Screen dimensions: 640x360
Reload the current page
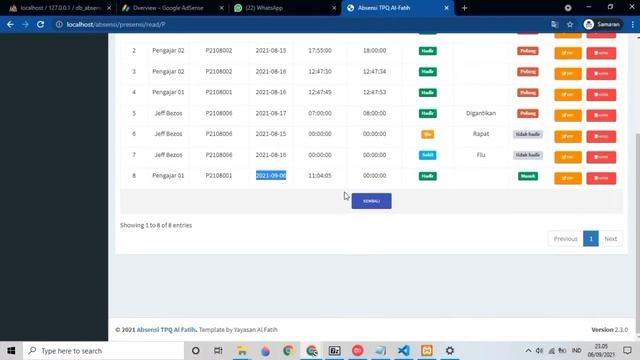(x=40, y=24)
